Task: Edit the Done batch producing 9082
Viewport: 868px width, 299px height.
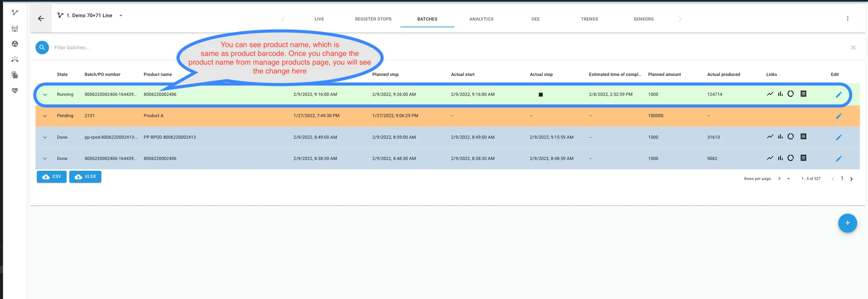Action: click(838, 159)
